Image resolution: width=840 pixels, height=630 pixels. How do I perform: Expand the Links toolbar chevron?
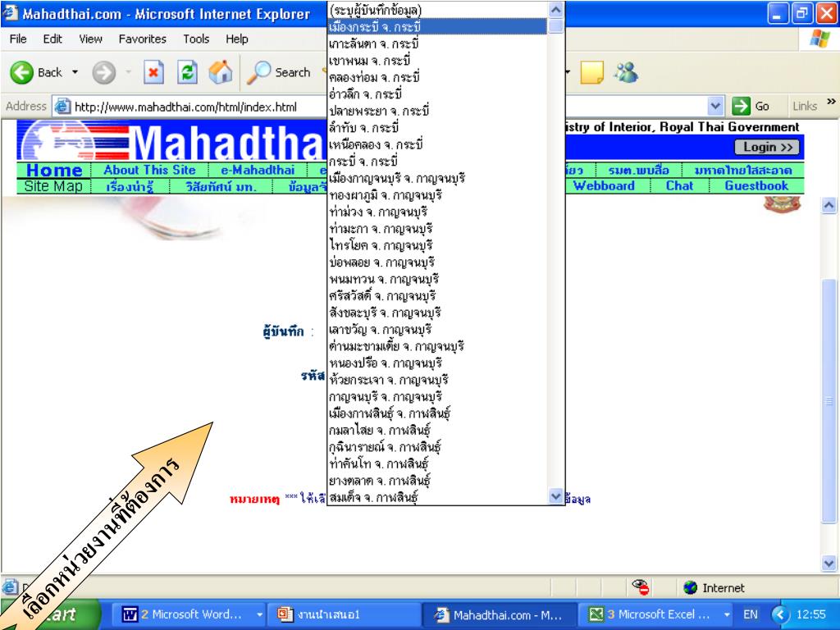[x=831, y=101]
